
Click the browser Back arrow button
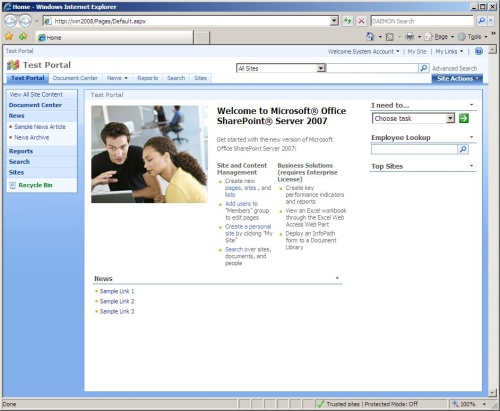tap(10, 21)
